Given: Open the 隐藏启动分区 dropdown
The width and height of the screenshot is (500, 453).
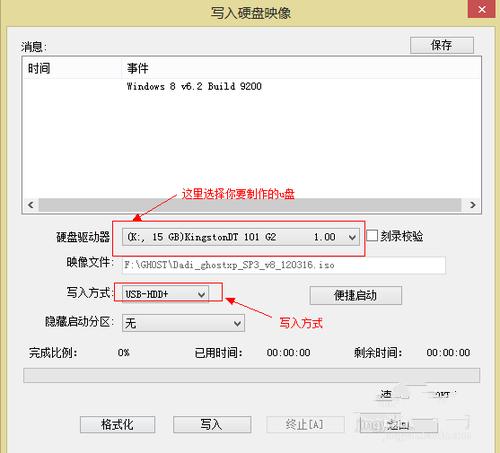Looking at the screenshot, I should click(x=183, y=323).
